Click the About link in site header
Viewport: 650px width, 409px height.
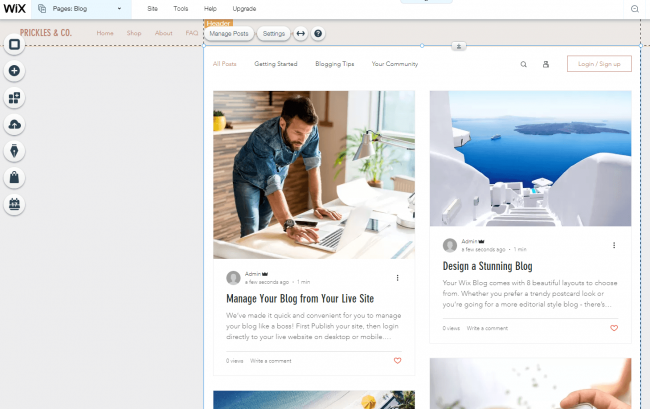tap(163, 33)
